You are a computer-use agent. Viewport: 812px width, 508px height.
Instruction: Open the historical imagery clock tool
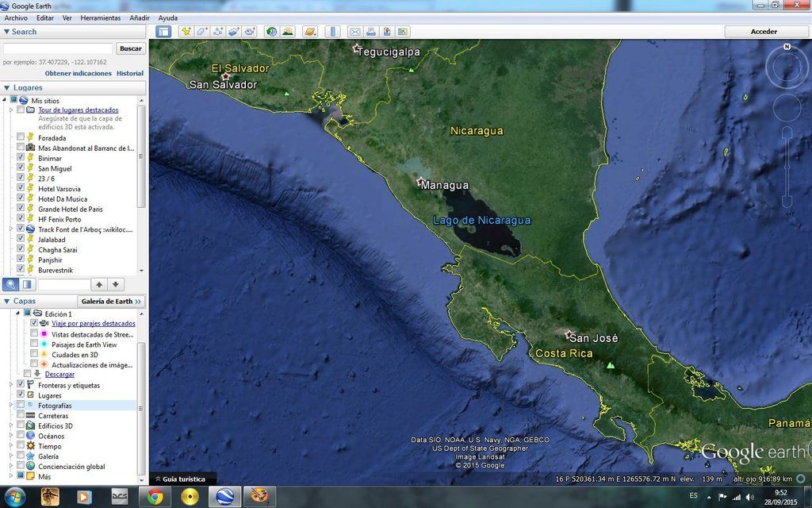pyautogui.click(x=271, y=32)
